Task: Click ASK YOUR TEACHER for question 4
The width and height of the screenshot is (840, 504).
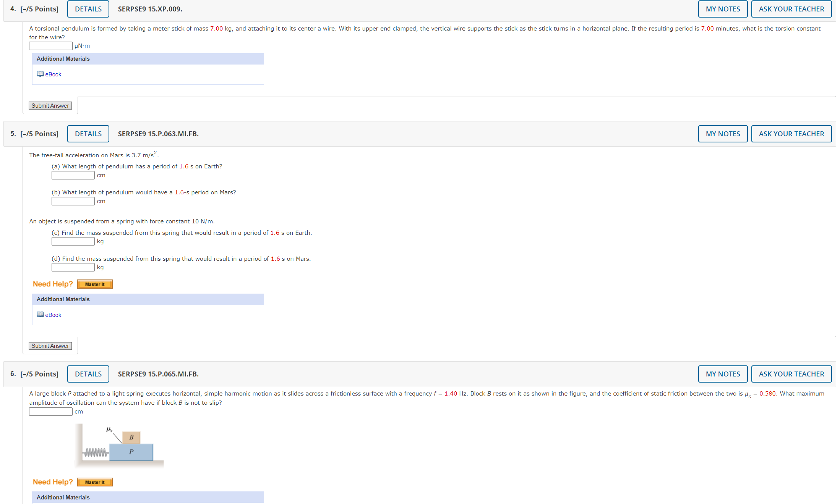Action: (791, 9)
